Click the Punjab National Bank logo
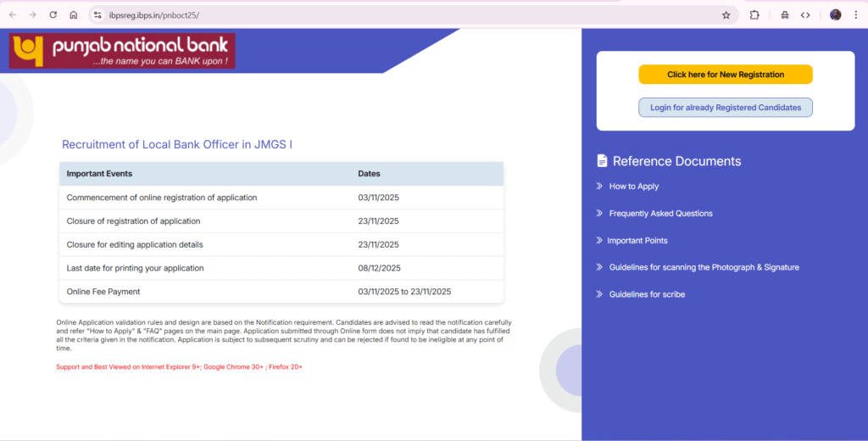 (x=122, y=51)
